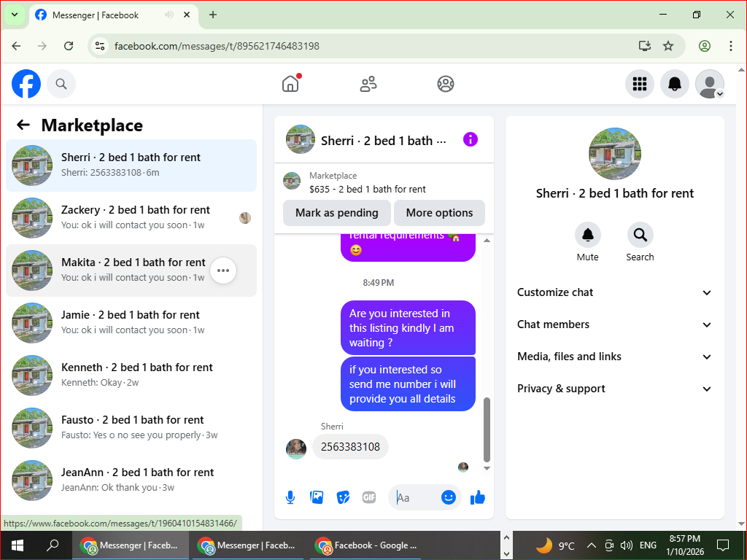Mute the tab audio speaker icon
The height and width of the screenshot is (560, 747).
[x=169, y=15]
